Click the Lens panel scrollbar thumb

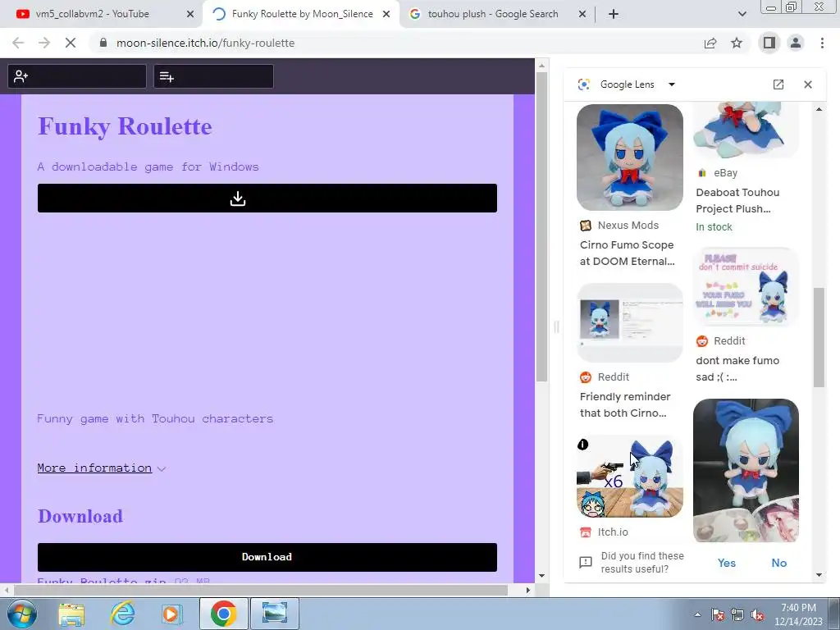tap(819, 337)
